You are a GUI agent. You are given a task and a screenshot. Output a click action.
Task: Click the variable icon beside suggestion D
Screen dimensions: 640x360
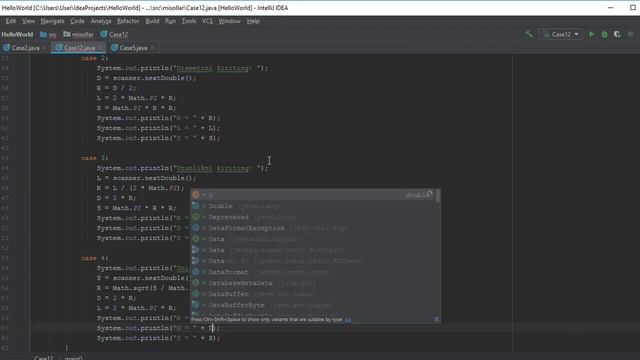(196, 195)
